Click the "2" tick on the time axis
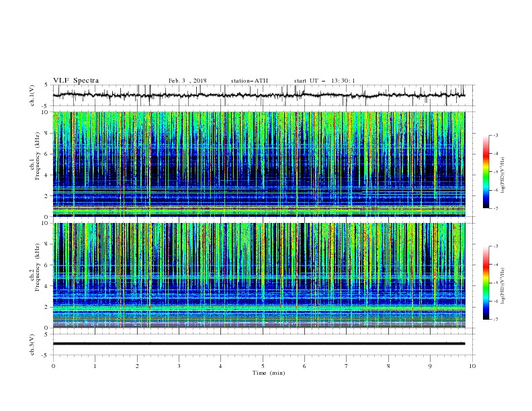The height and width of the screenshot is (411, 532). coord(137,366)
